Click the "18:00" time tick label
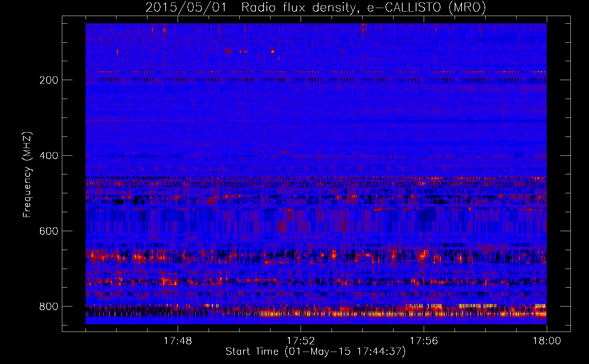 [x=547, y=341]
